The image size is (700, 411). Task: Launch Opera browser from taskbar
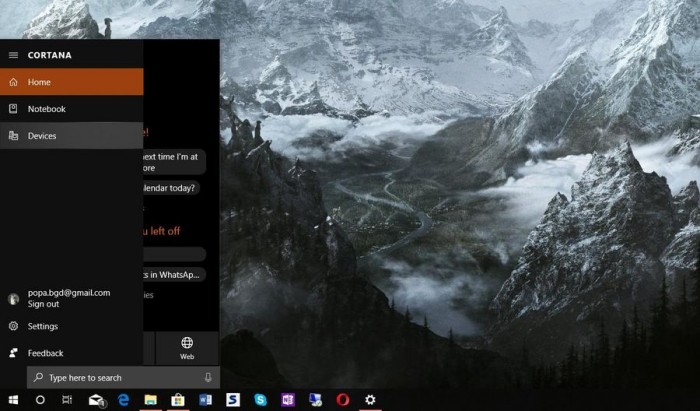[x=342, y=400]
